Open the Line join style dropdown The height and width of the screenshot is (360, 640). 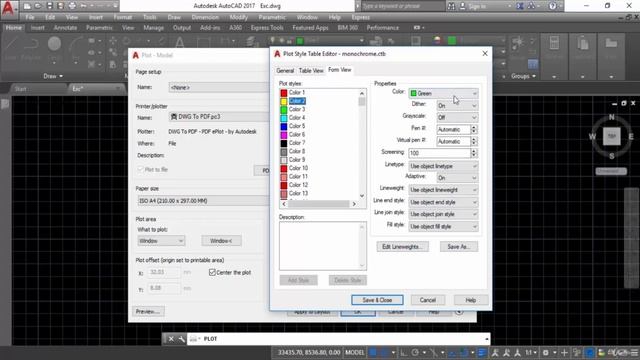tap(443, 214)
